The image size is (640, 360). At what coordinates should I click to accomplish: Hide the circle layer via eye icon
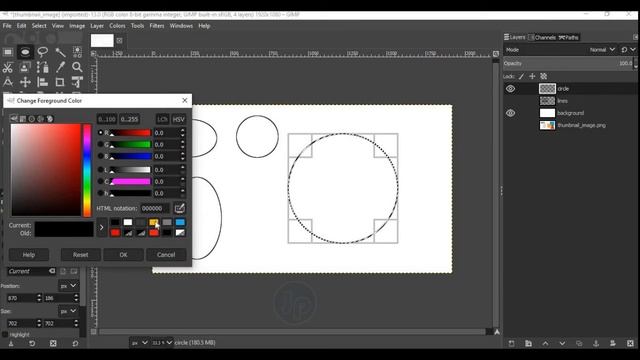(x=510, y=89)
